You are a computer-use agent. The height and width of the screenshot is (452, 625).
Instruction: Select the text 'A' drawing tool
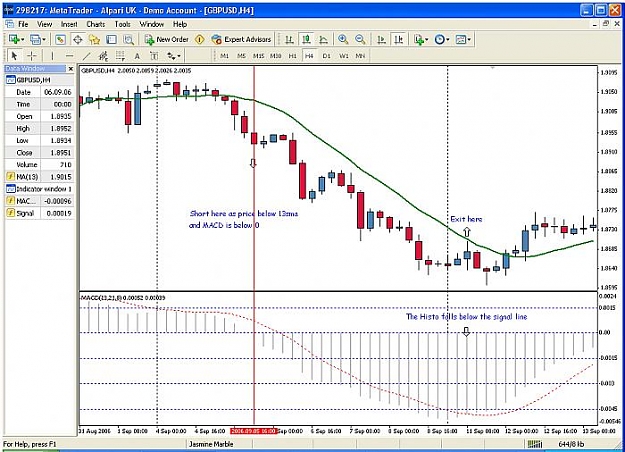(137, 56)
